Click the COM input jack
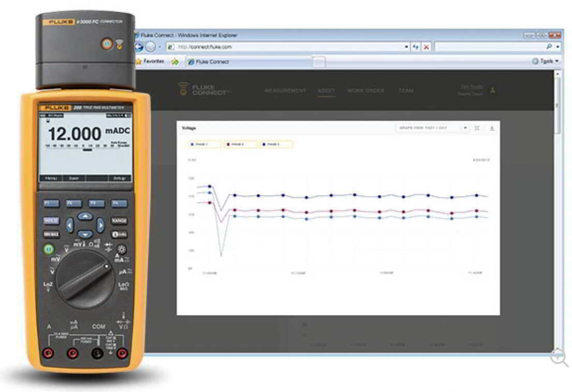 tap(97, 353)
